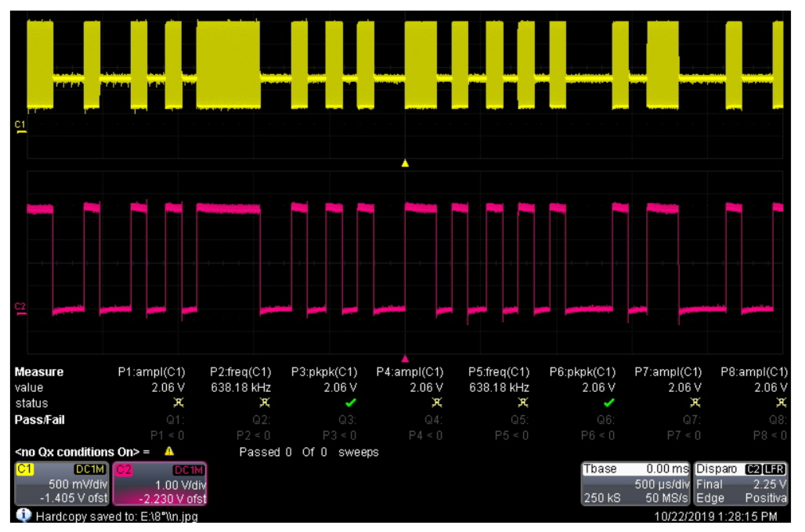
Task: Click the status icon under P1
Action: tap(179, 403)
